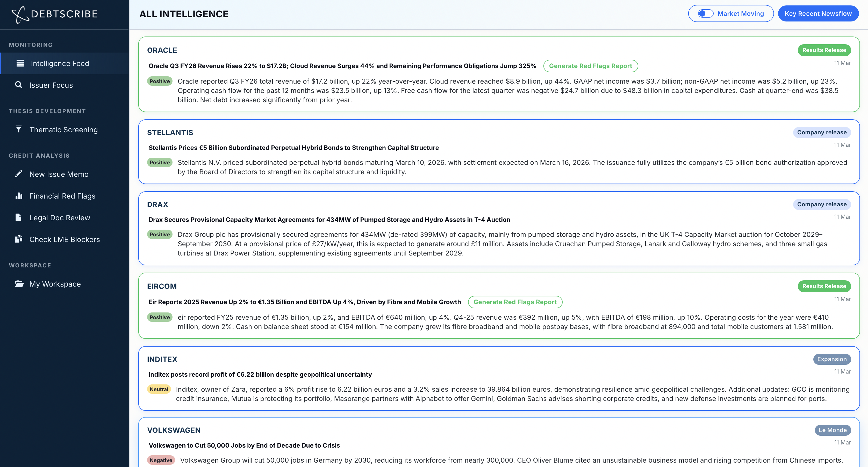Screen dimensions: 868x467
Task: Click Volkswagen's Negative sentiment badge
Action: pos(161,460)
